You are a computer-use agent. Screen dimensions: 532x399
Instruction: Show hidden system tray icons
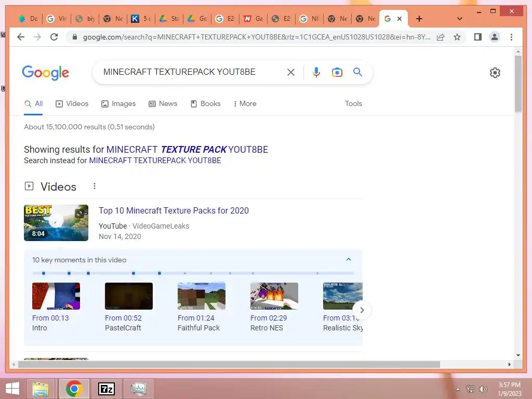458,389
